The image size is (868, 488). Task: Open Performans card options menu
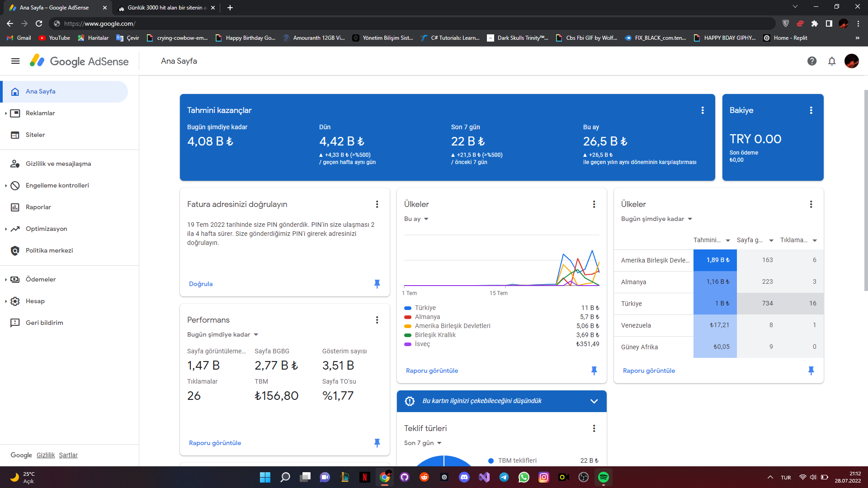377,320
